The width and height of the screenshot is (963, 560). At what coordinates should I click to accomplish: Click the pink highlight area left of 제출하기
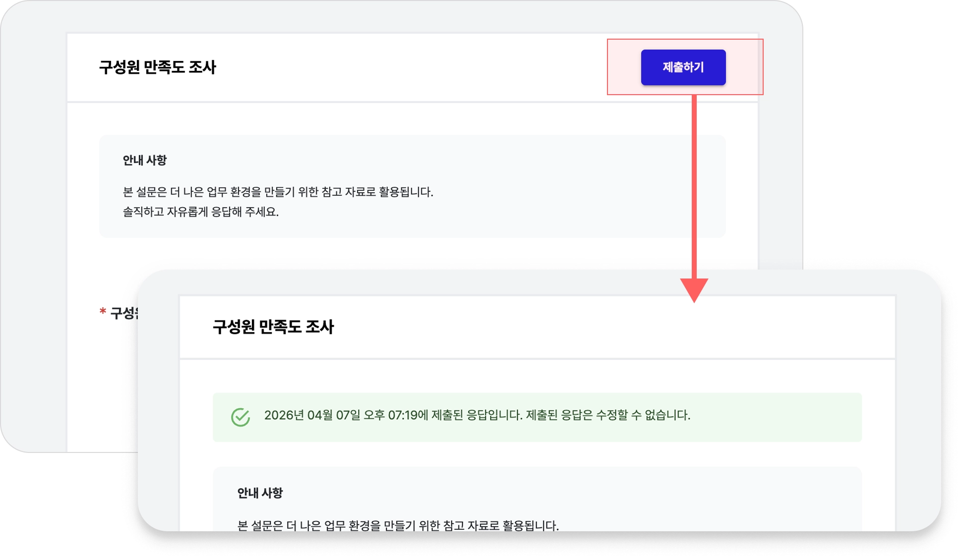624,67
